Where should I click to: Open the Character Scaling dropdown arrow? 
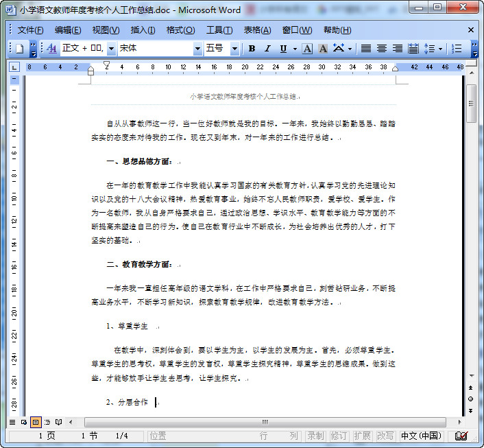click(350, 49)
